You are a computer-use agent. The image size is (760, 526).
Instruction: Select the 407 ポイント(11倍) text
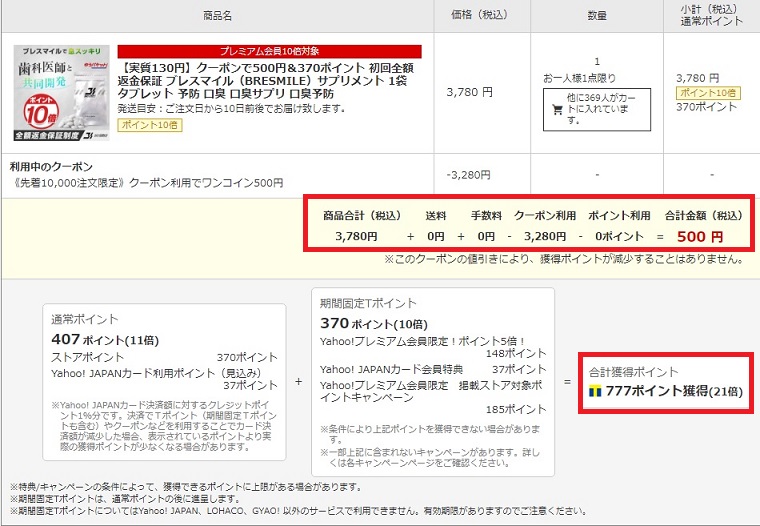pyautogui.click(x=105, y=339)
